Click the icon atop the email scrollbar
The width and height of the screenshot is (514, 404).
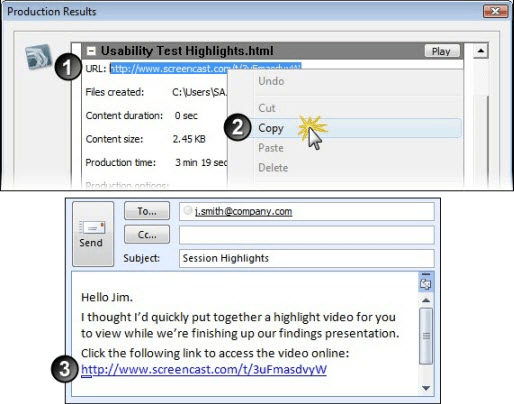(426, 283)
